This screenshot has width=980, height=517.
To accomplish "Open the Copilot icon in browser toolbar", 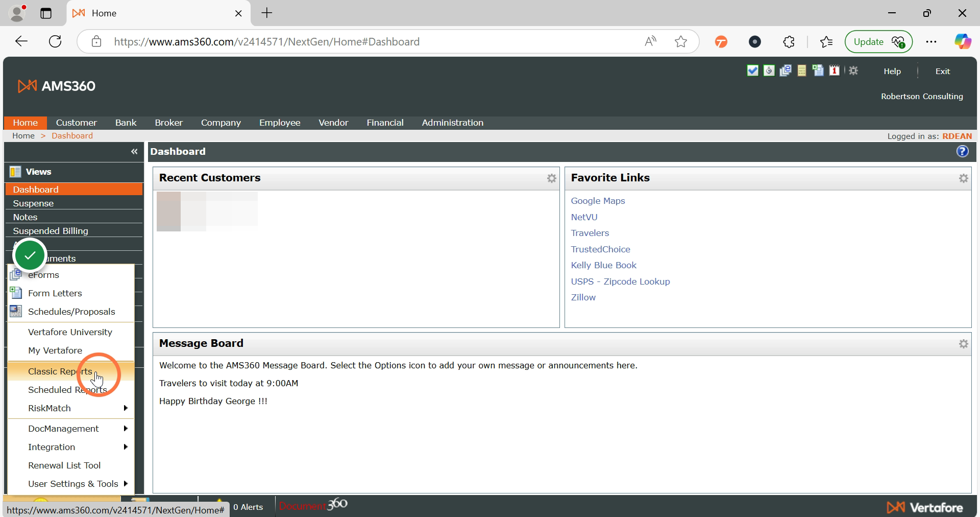I will 963,41.
